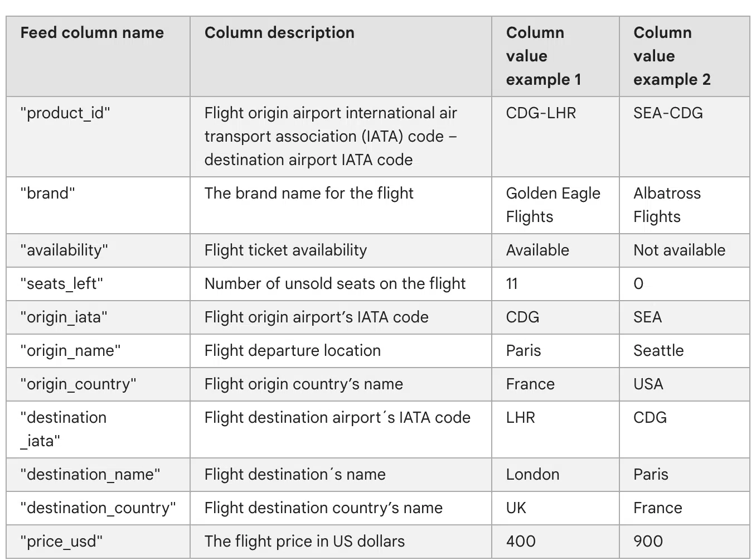The width and height of the screenshot is (756, 560).
Task: Select the "availability" column name cell
Action: click(x=64, y=250)
